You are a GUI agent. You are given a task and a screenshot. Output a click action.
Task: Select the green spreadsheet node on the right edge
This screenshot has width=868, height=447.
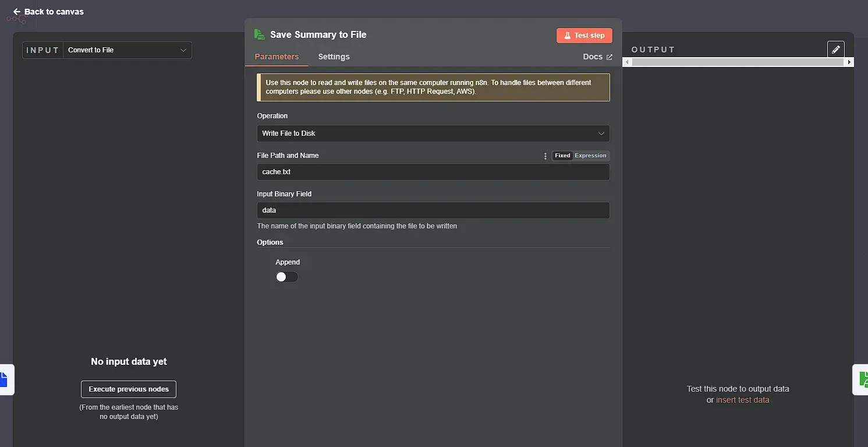tap(863, 379)
